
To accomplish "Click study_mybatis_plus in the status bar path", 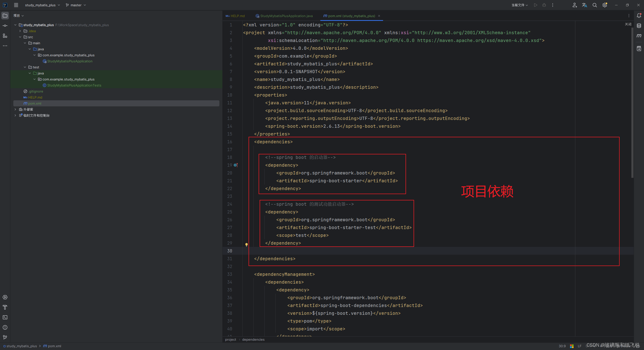I will (22, 346).
